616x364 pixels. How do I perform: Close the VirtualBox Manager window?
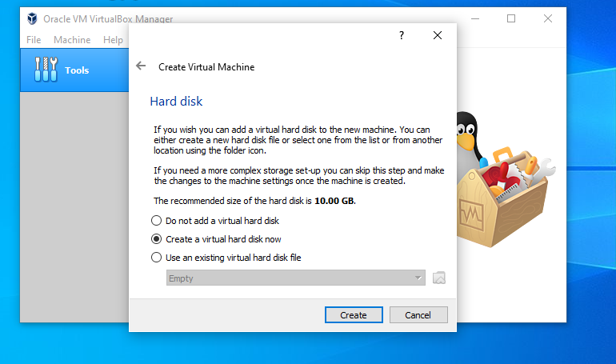[x=548, y=18]
